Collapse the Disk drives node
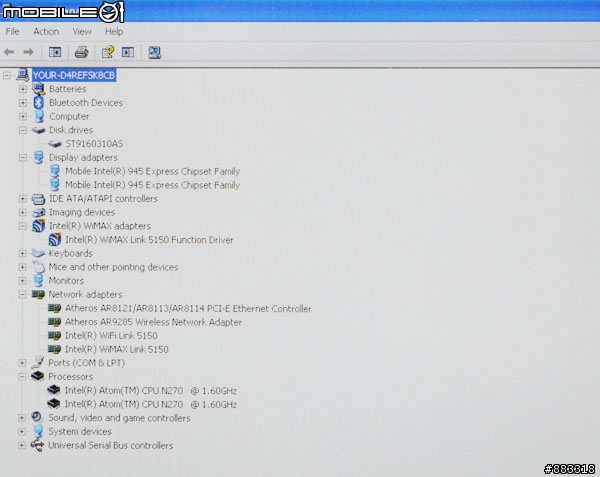Image resolution: width=600 pixels, height=477 pixels. click(x=23, y=130)
